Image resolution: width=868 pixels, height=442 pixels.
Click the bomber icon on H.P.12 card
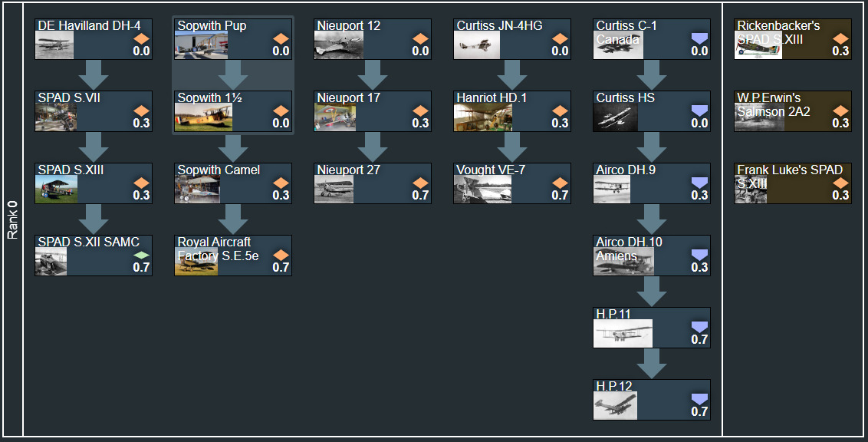point(699,399)
